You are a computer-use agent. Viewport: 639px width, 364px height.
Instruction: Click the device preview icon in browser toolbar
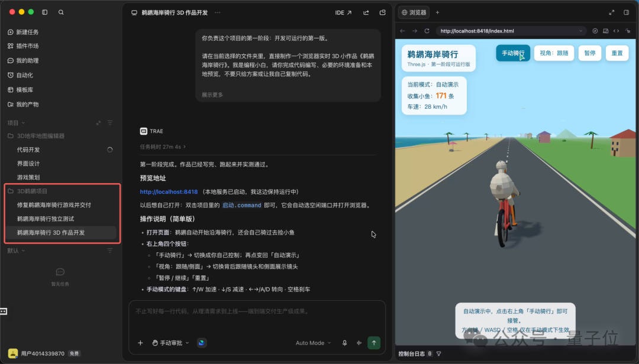606,31
